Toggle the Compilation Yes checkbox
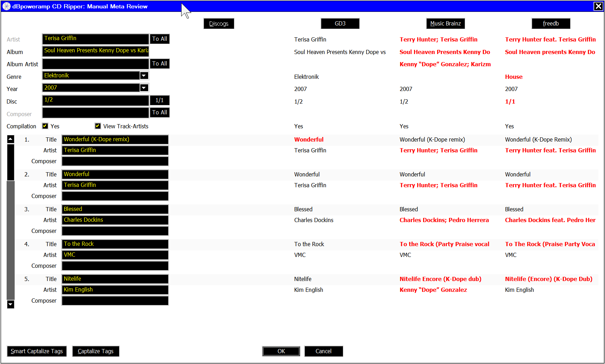Screen dimensions: 605x364 (x=45, y=126)
